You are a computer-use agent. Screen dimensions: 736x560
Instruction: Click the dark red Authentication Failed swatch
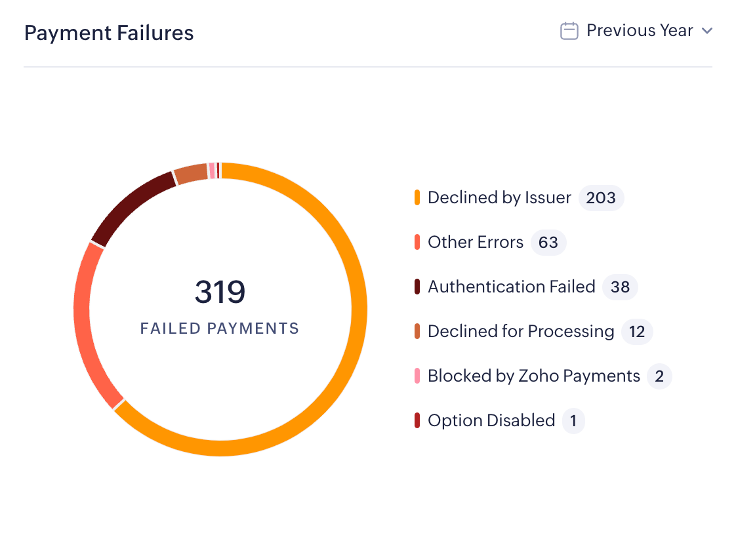point(417,287)
